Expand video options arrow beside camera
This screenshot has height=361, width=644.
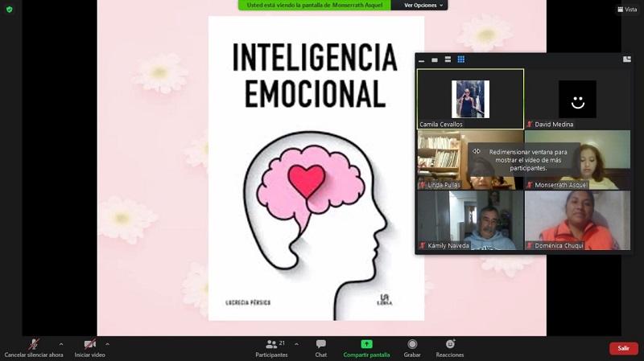[107, 344]
